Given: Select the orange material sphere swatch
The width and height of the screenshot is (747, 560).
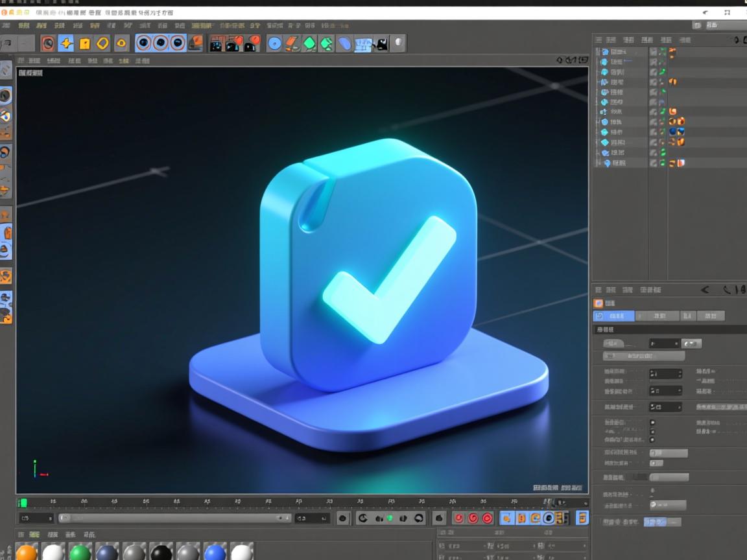Looking at the screenshot, I should [x=27, y=553].
